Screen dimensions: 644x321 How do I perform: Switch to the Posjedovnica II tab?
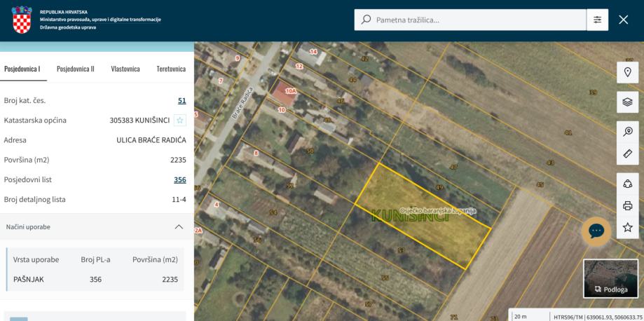point(75,69)
